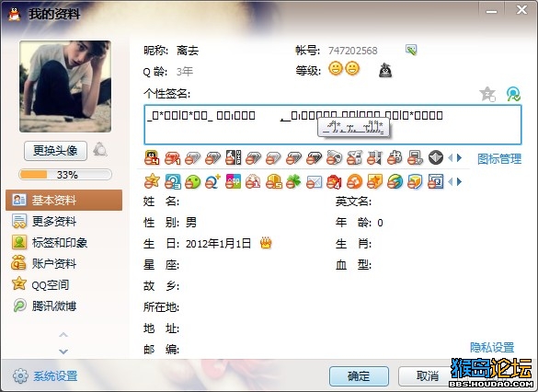The image size is (538, 392).
Task: Click the yellow star icon in second icon row
Action: (152, 181)
